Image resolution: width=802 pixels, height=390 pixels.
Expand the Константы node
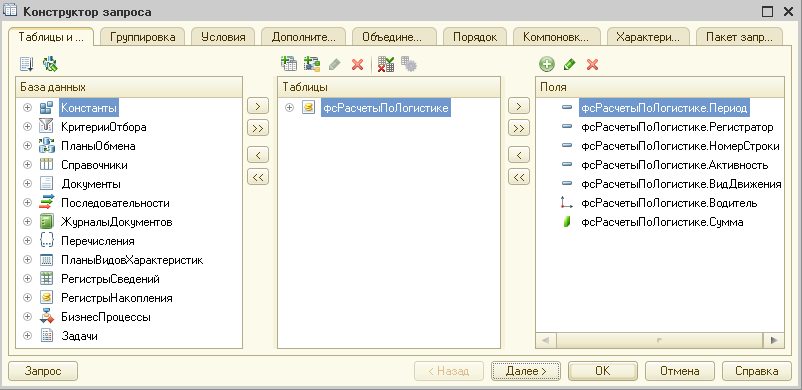[x=27, y=108]
